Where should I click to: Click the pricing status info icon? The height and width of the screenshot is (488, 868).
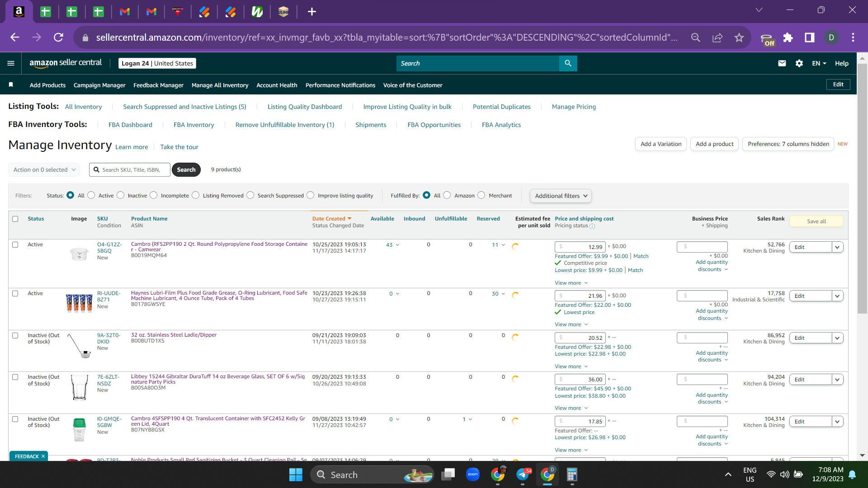point(592,226)
